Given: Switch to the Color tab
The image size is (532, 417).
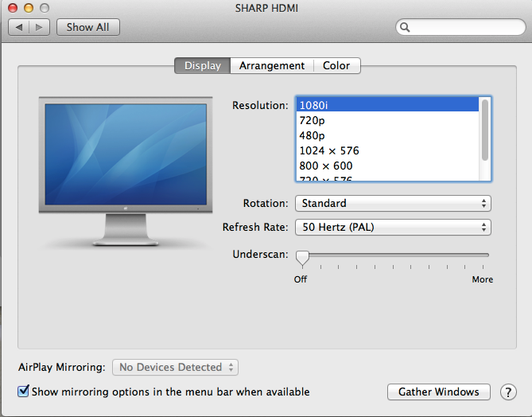Looking at the screenshot, I should click(x=336, y=66).
